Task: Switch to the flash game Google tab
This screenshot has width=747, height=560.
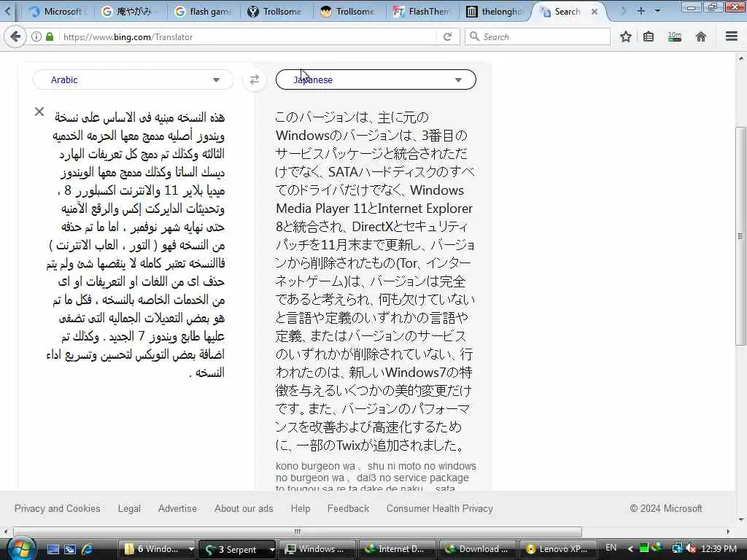Action: (204, 12)
